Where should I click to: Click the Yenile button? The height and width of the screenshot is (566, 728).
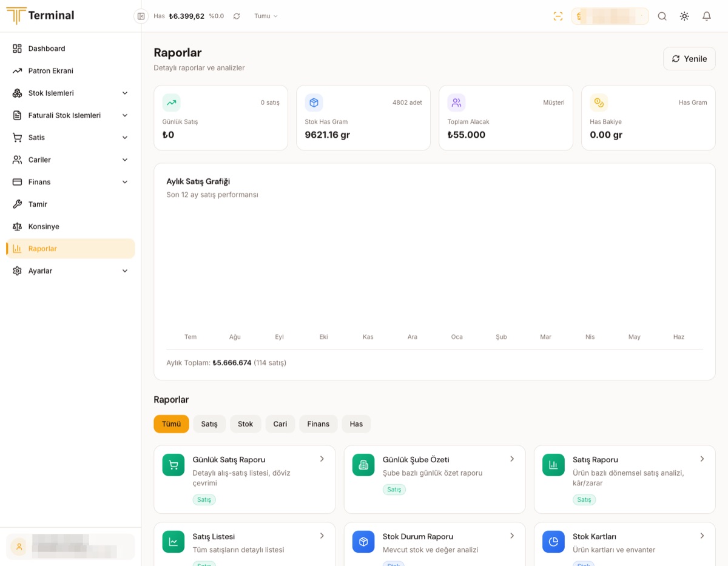(x=689, y=59)
